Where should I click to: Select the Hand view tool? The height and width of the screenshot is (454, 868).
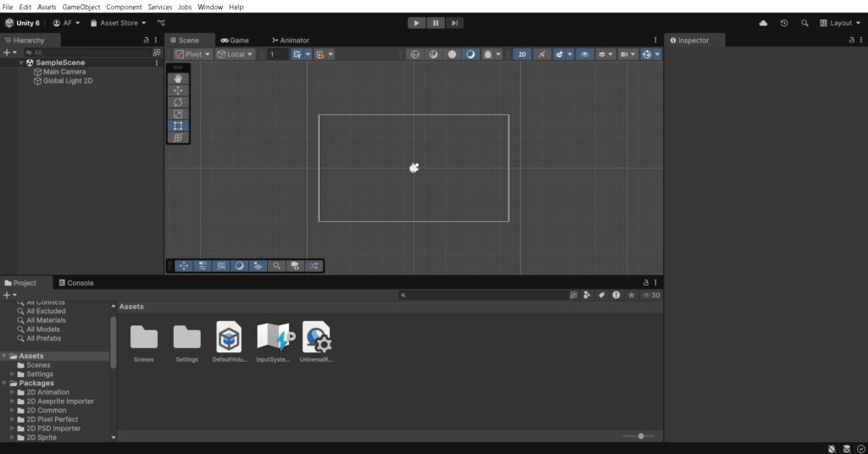[178, 79]
